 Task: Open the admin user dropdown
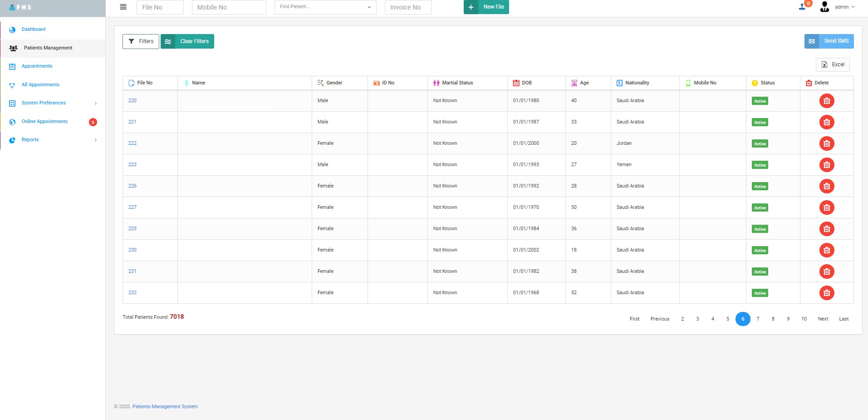[844, 7]
